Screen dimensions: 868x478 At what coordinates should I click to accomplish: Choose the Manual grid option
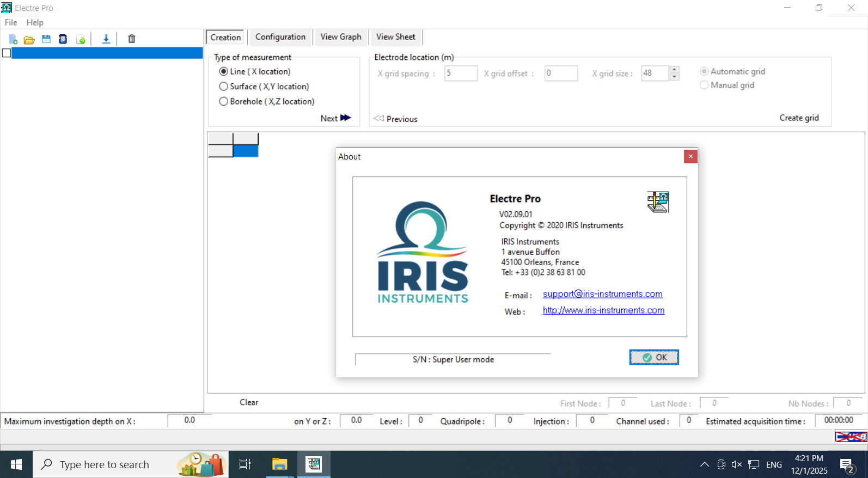(x=728, y=85)
